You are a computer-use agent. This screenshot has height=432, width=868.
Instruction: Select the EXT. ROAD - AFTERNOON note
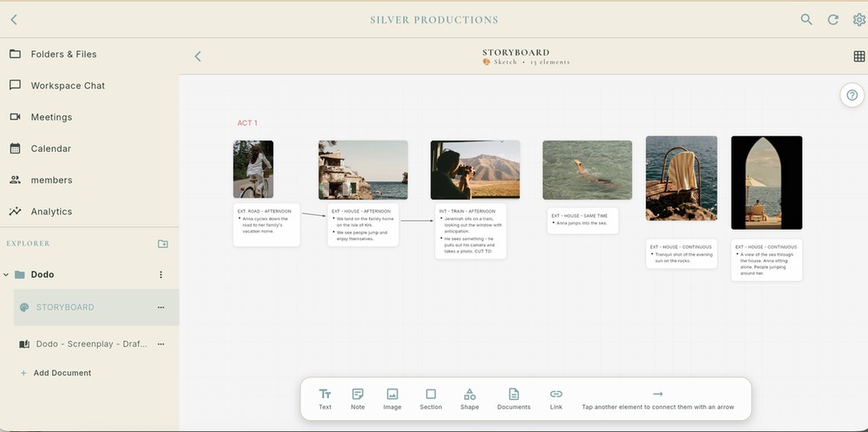pos(266,225)
